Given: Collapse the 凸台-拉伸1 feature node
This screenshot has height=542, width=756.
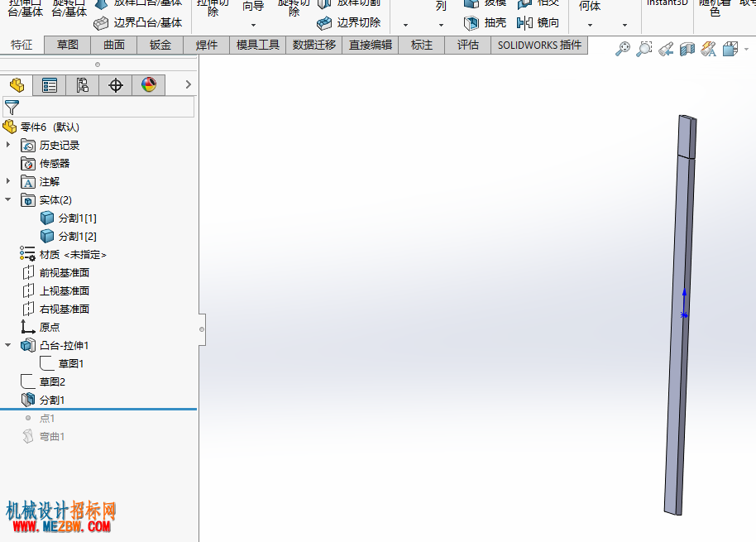Looking at the screenshot, I should tap(7, 345).
